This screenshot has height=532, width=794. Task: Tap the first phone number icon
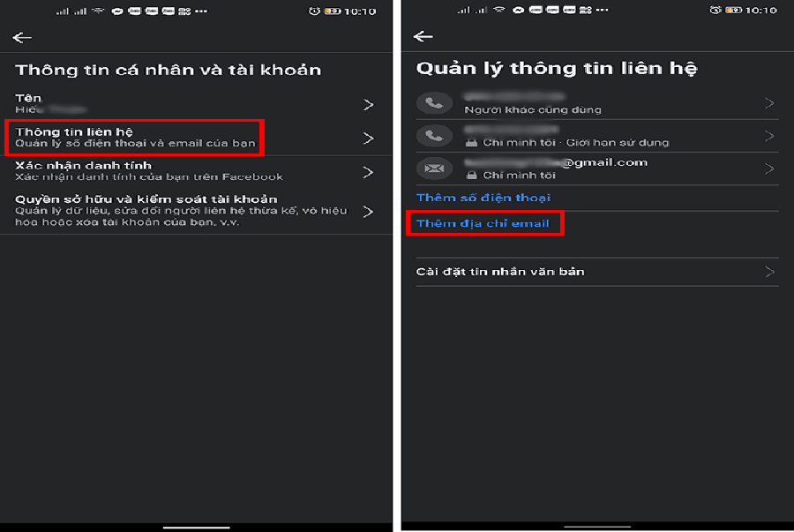434,103
